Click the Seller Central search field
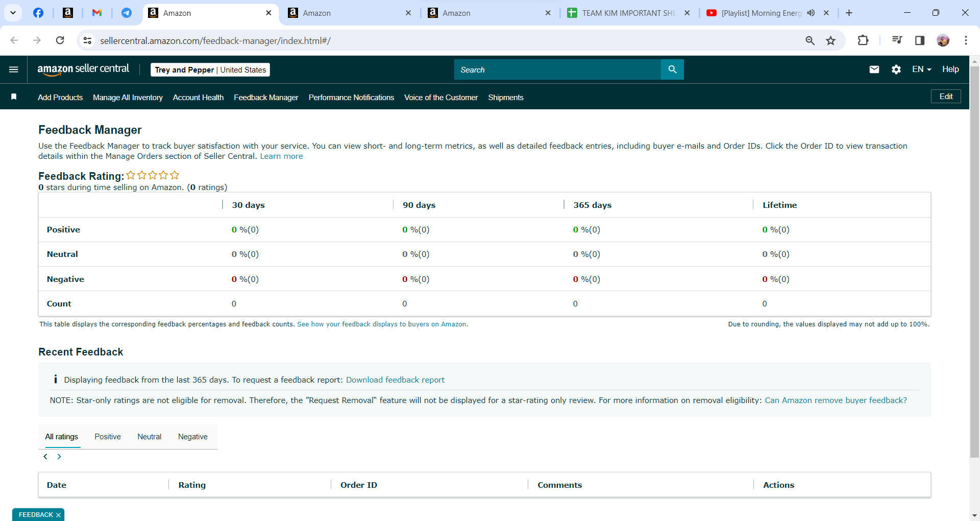Screen dimensions: 980x521 click(x=557, y=69)
